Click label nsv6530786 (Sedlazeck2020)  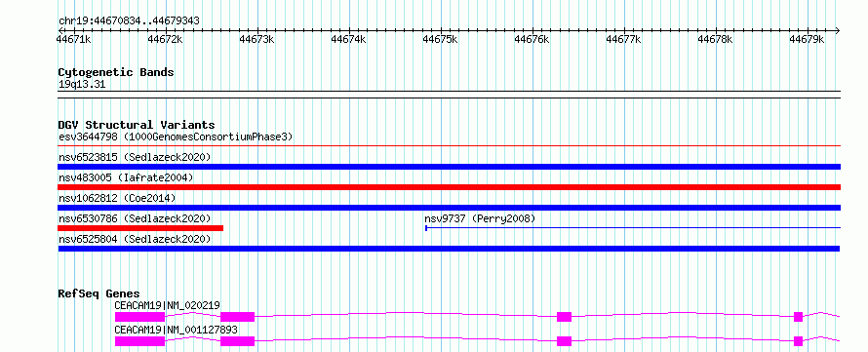[x=135, y=218]
